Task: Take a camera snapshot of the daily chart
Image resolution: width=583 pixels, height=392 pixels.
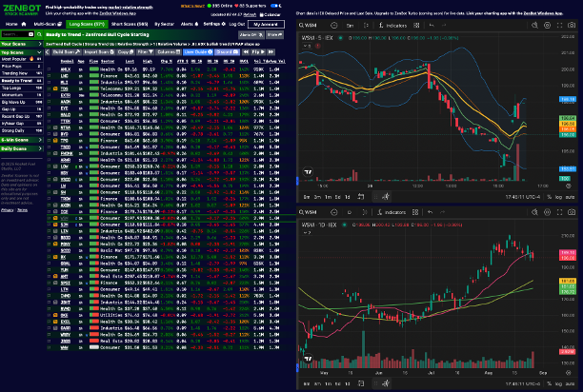Action: click(572, 212)
